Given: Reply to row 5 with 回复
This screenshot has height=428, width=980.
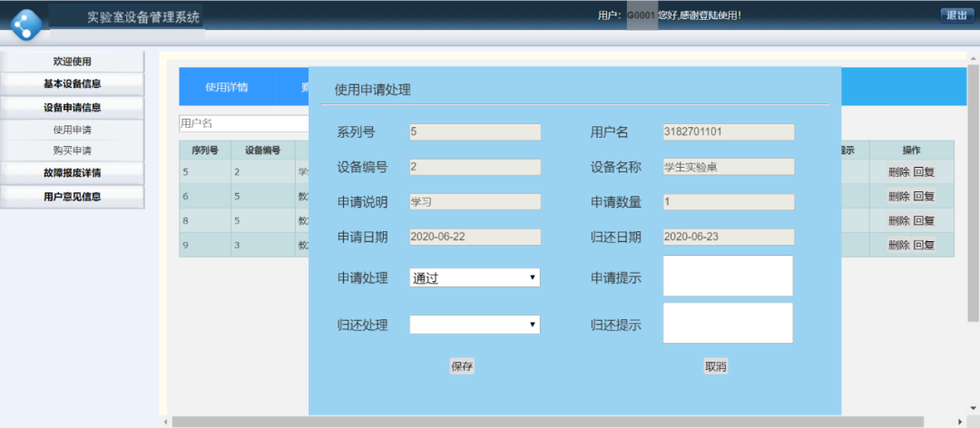Looking at the screenshot, I should click(x=924, y=171).
